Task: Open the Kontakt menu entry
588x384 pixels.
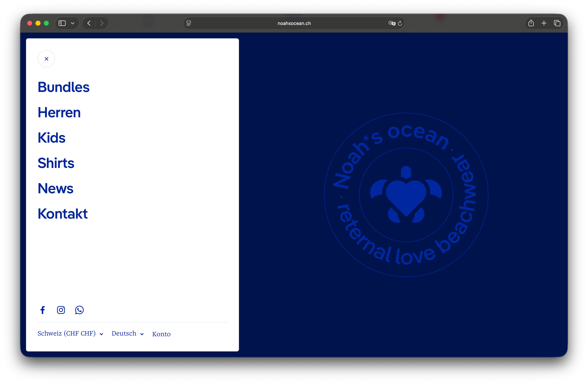Action: pos(62,214)
